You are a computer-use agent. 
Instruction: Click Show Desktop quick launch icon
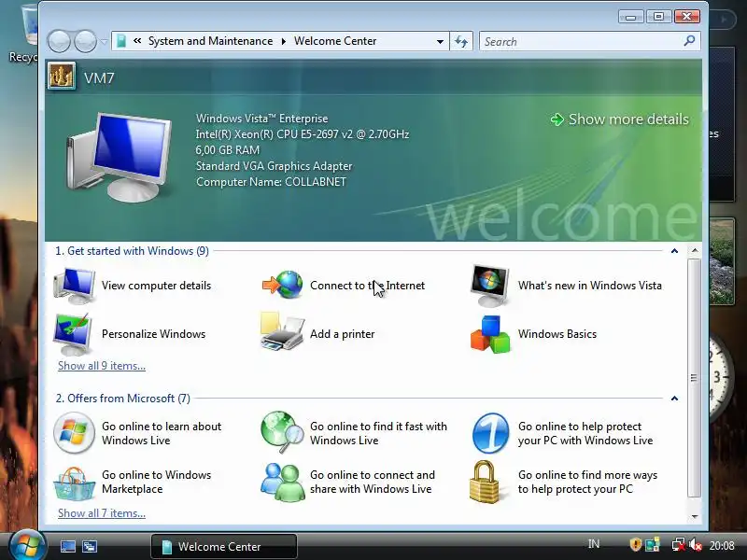point(67,546)
